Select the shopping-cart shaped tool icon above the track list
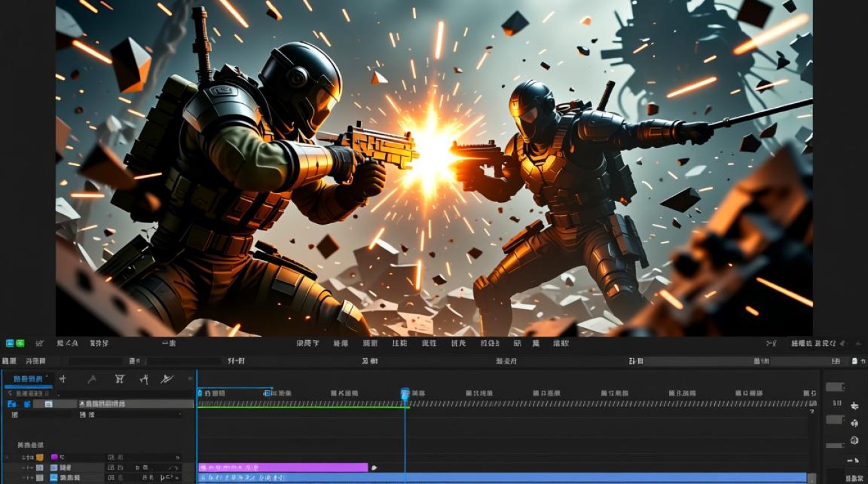This screenshot has height=484, width=868. click(x=119, y=379)
